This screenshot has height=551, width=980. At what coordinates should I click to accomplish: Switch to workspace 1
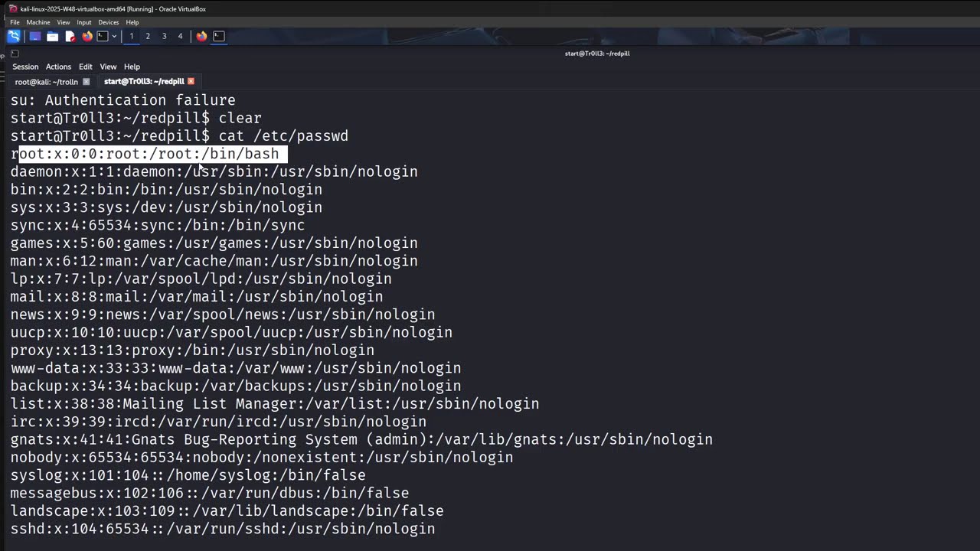[x=132, y=36]
